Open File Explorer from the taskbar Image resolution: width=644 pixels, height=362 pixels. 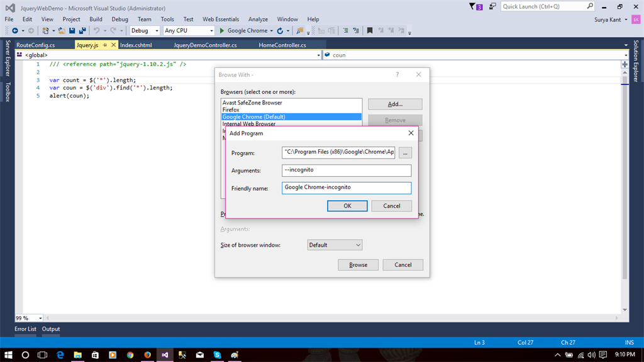pos(77,354)
